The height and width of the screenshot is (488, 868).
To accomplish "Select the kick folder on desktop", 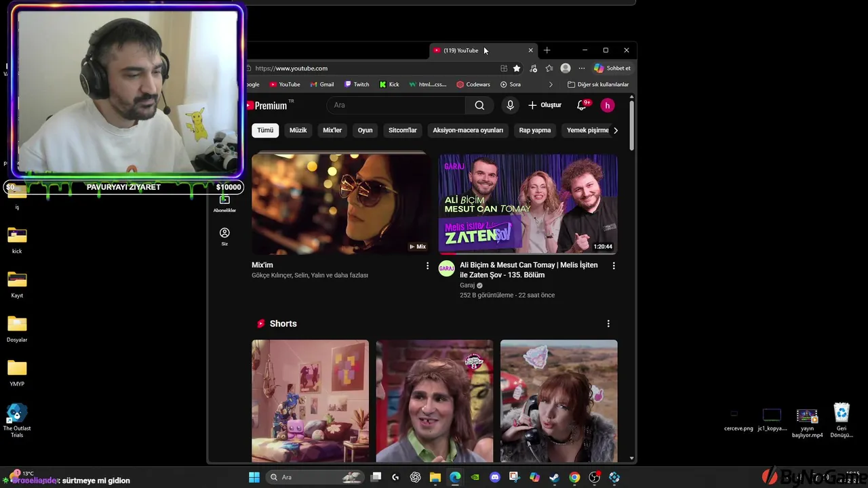I will coord(17,240).
